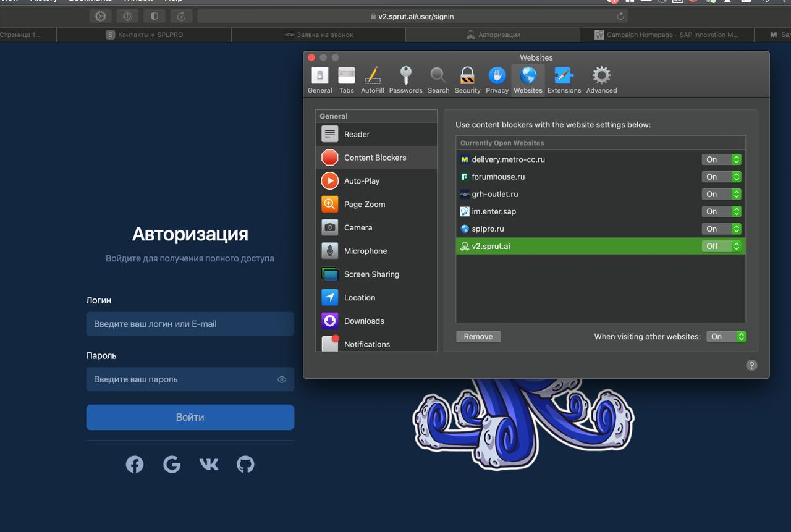
Task: Open On dropdown for splpro.ru
Action: [x=721, y=229]
